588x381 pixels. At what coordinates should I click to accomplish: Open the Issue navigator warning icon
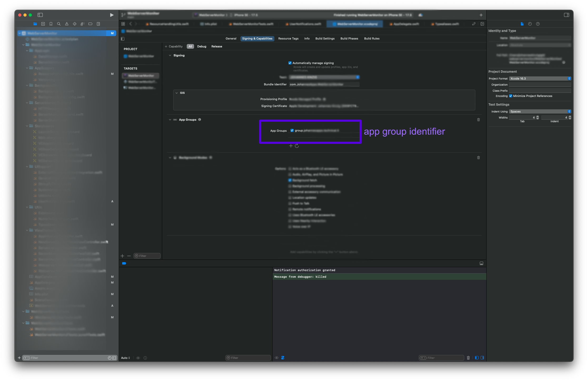tap(67, 24)
